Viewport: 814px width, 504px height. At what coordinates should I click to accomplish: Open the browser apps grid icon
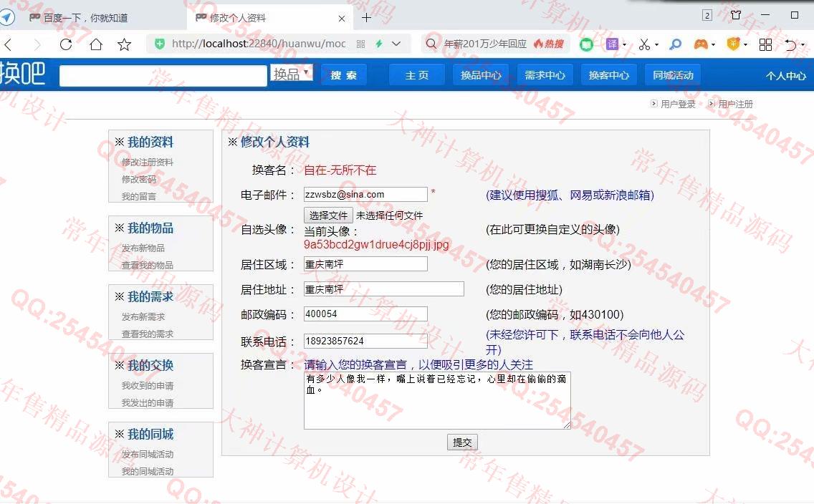pos(765,44)
